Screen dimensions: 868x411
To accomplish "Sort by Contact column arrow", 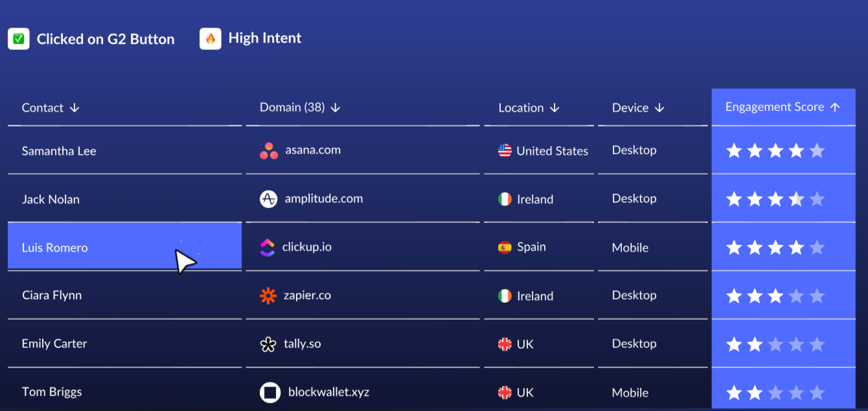I will pos(74,108).
